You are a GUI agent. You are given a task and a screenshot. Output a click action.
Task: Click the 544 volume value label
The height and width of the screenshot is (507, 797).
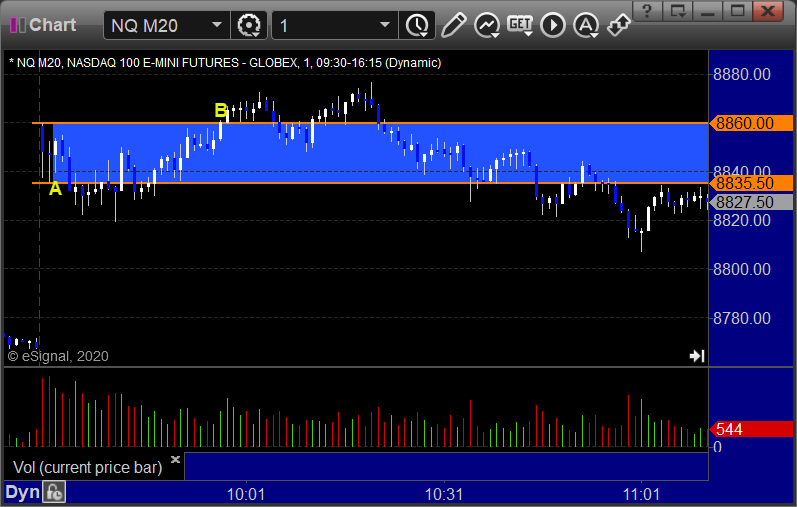(751, 429)
